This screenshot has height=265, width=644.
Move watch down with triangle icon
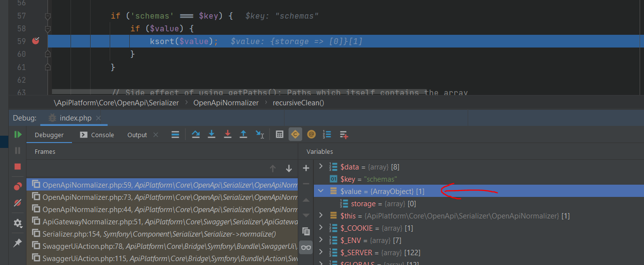tap(306, 216)
